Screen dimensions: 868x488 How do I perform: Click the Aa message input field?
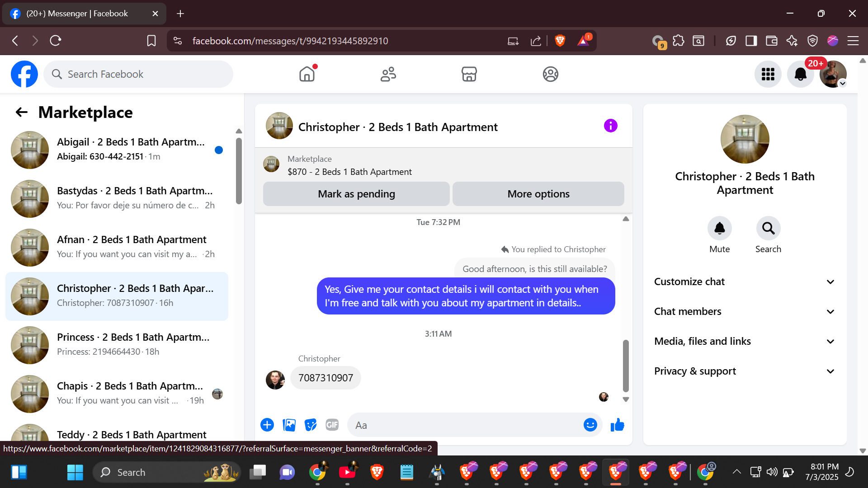[x=466, y=425]
